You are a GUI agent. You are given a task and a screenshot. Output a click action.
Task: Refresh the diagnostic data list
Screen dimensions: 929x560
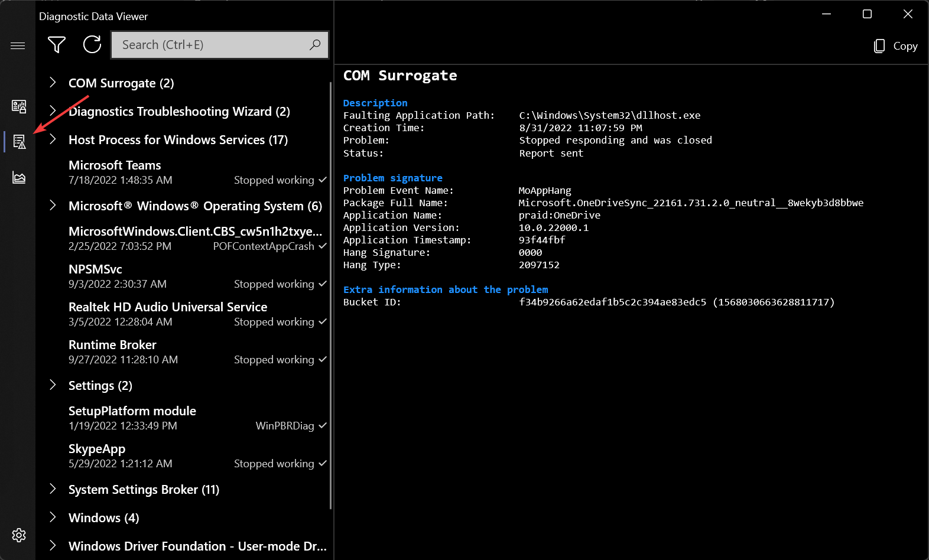92,45
